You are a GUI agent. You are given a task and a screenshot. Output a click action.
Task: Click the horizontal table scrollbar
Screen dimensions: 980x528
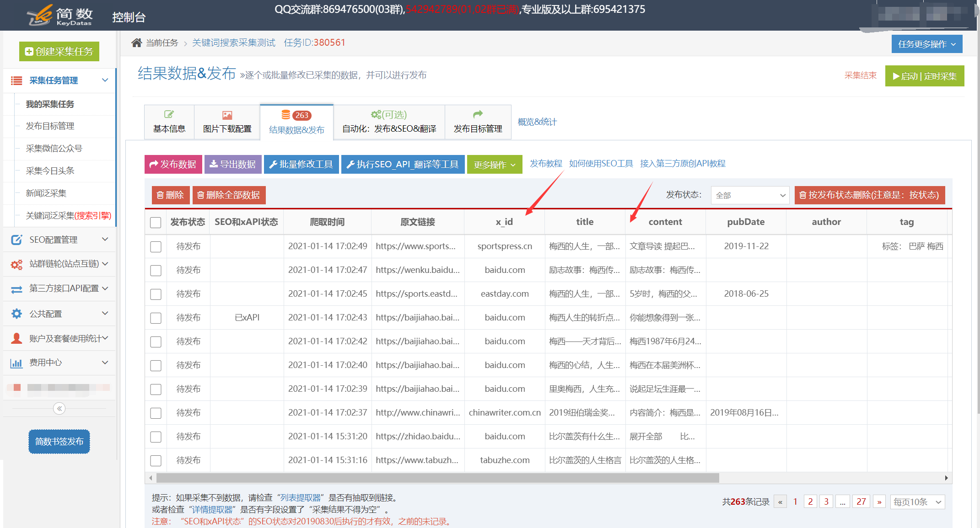(x=437, y=478)
